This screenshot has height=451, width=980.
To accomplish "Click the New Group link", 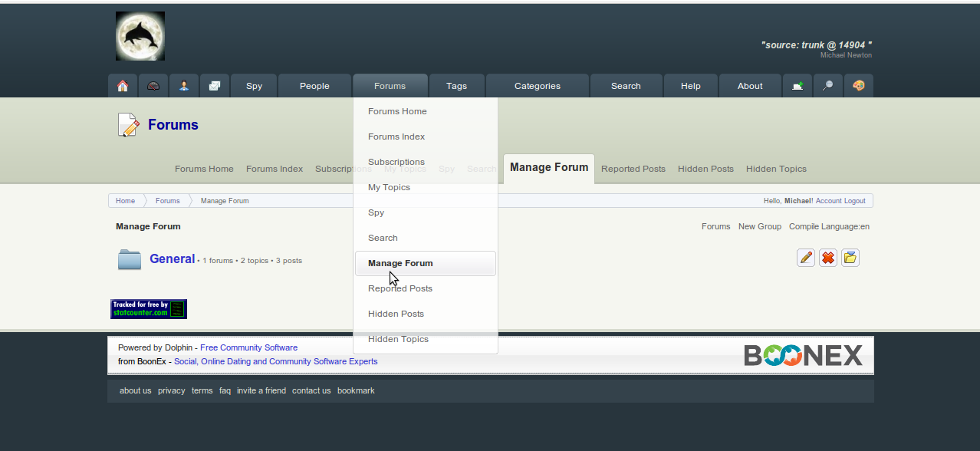I will (x=760, y=226).
